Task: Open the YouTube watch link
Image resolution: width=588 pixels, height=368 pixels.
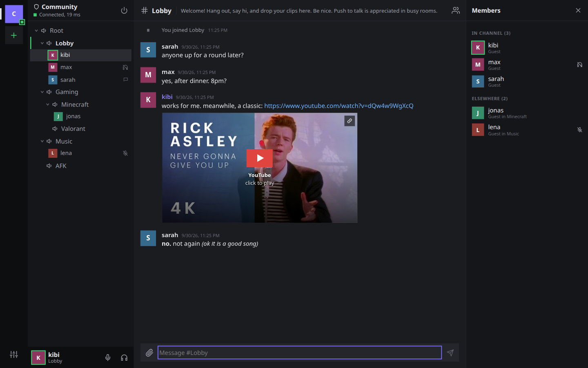Action: (x=339, y=106)
